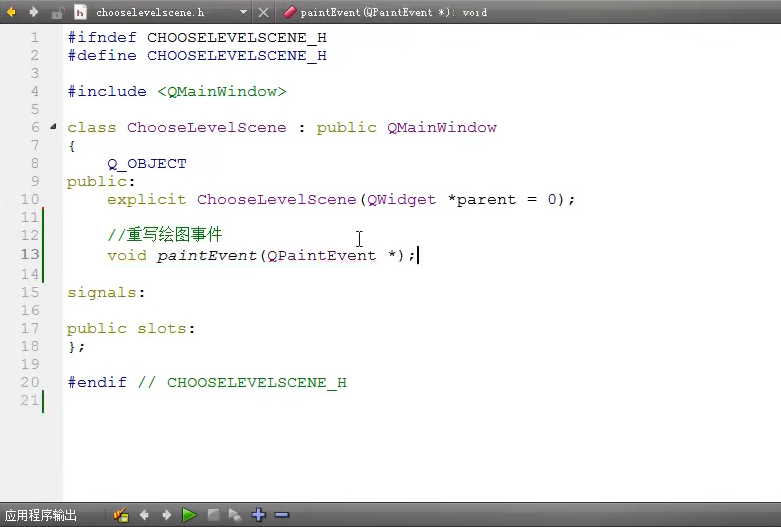Click the <QMainWindow> include text
Viewport: 781px width, 527px height.
(x=222, y=91)
